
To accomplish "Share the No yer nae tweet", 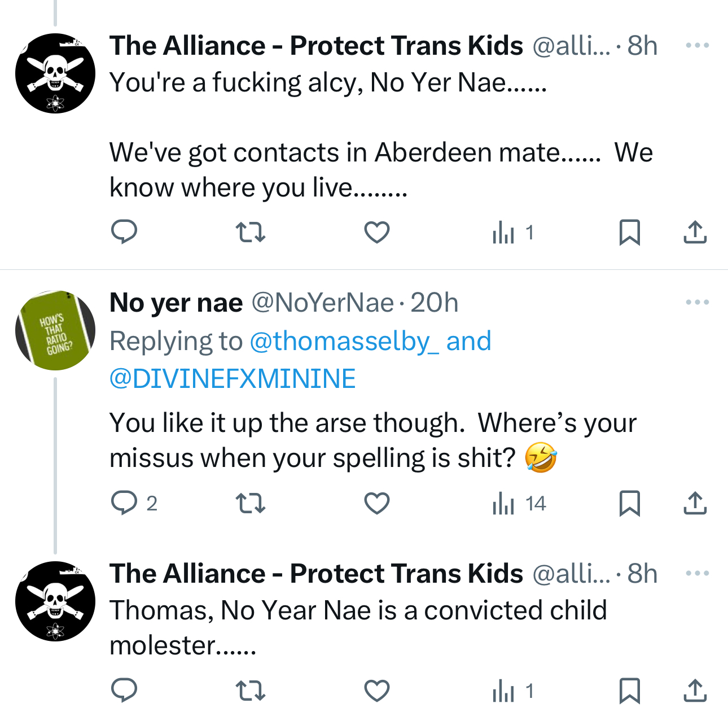I will pyautogui.click(x=695, y=503).
